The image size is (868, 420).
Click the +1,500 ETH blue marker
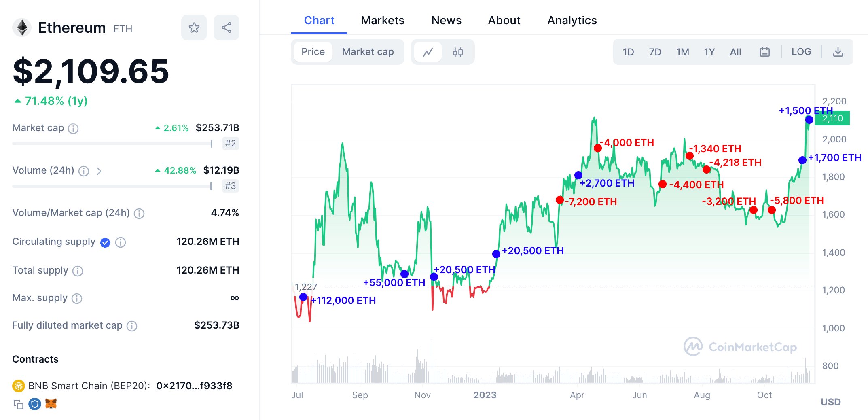click(x=809, y=120)
